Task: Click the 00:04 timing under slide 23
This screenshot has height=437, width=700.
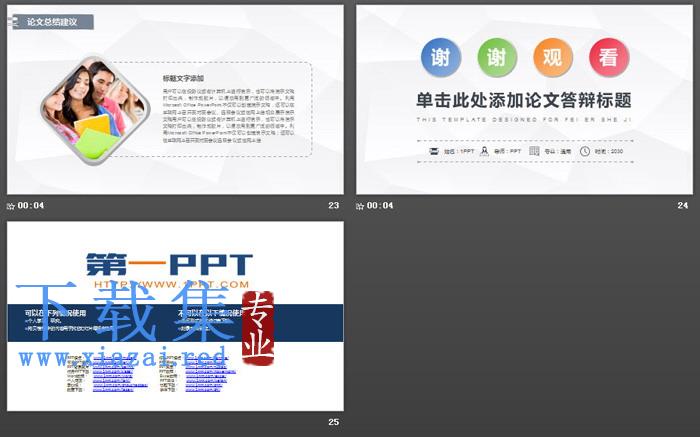Action: click(31, 206)
